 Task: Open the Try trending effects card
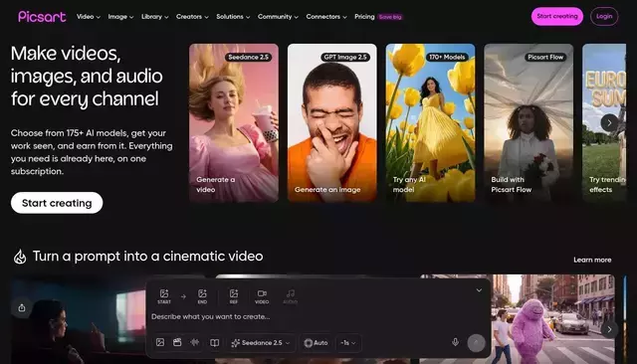604,123
